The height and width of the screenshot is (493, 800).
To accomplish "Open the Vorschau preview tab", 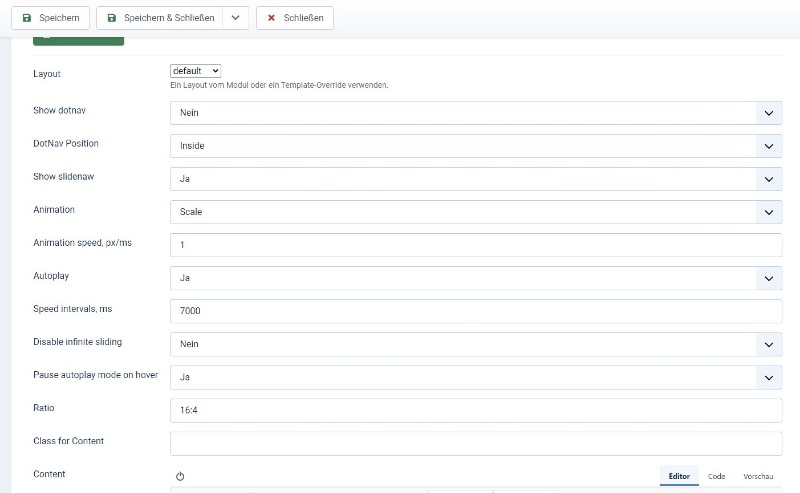I will click(758, 477).
